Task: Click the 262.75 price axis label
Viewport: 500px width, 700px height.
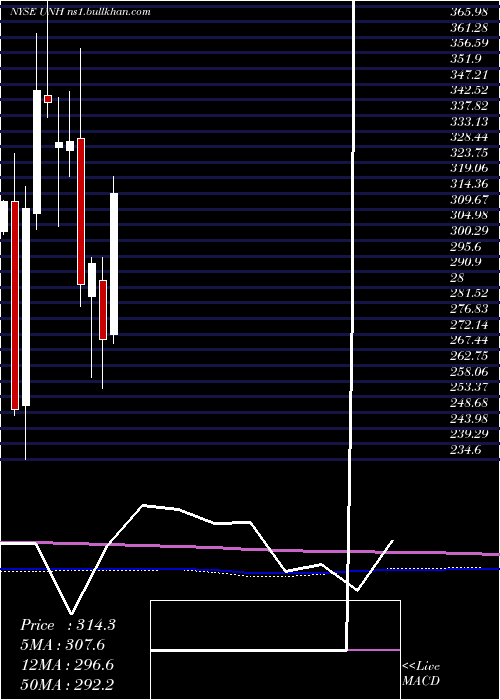Action: [469, 356]
